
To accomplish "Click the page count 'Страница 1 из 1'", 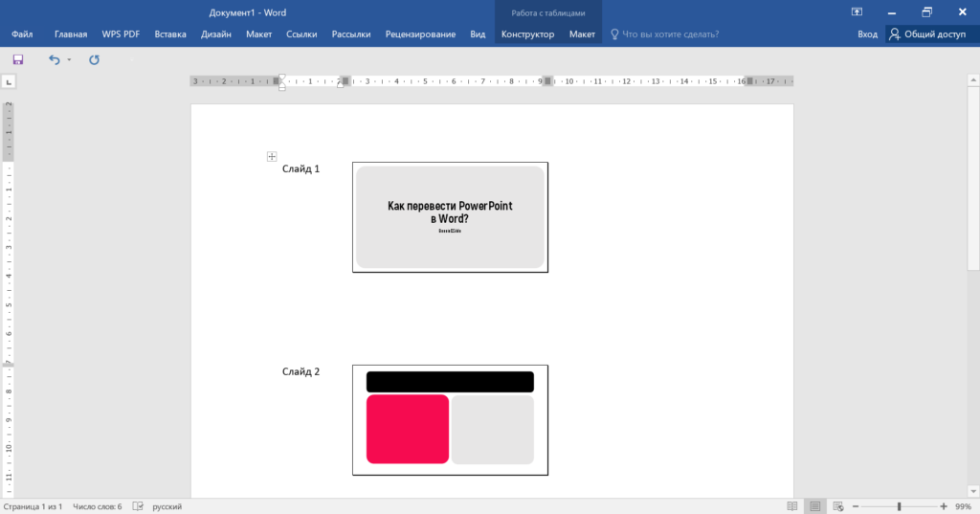I will tap(33, 506).
